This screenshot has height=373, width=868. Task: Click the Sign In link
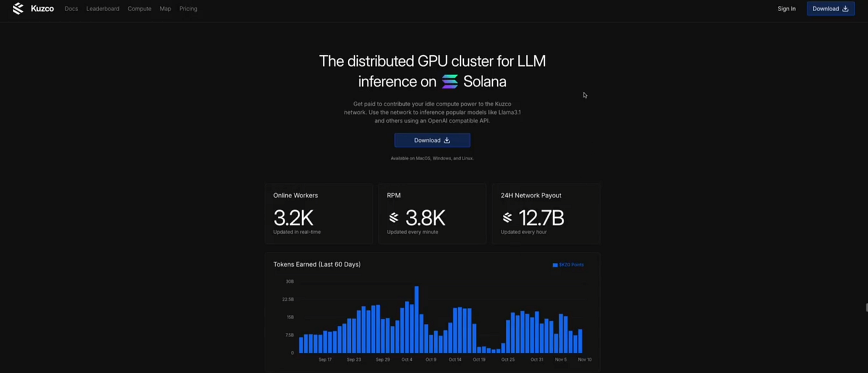pyautogui.click(x=787, y=9)
